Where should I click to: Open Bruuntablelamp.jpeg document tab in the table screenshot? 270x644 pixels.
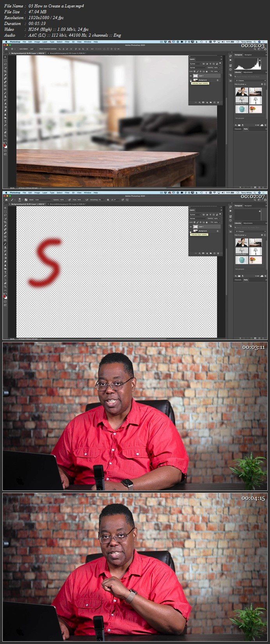pos(67,53)
